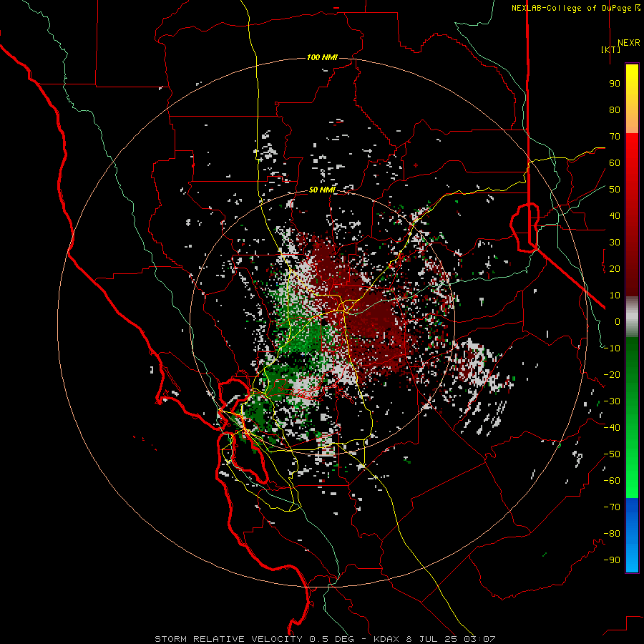
Task: Click the -90 value on velocity scale
Action: click(612, 560)
